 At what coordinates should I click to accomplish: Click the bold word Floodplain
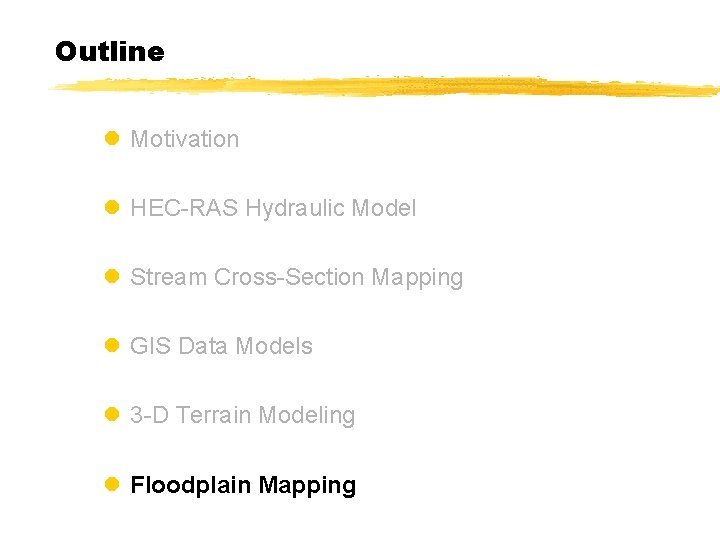click(x=191, y=486)
